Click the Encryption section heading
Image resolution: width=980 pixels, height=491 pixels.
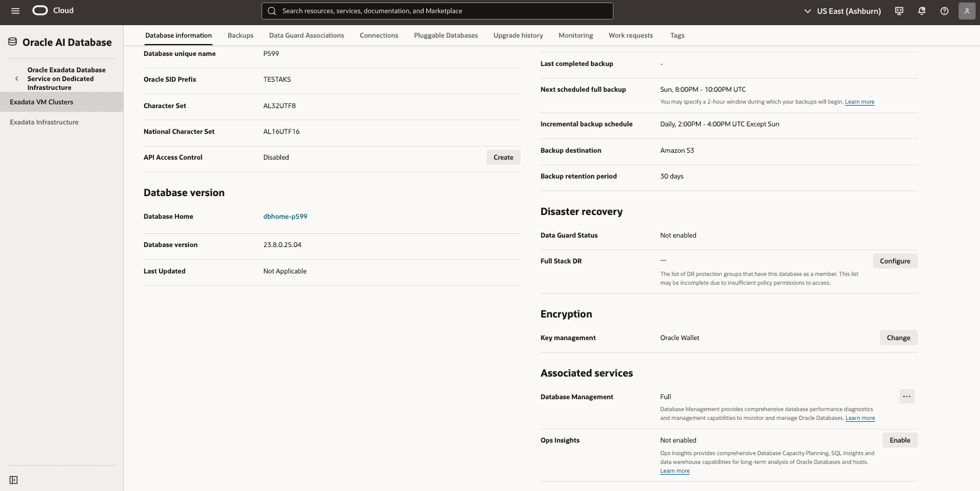566,314
